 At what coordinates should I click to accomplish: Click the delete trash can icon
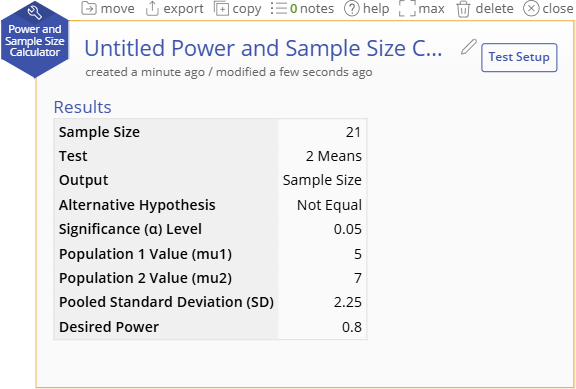(x=463, y=9)
